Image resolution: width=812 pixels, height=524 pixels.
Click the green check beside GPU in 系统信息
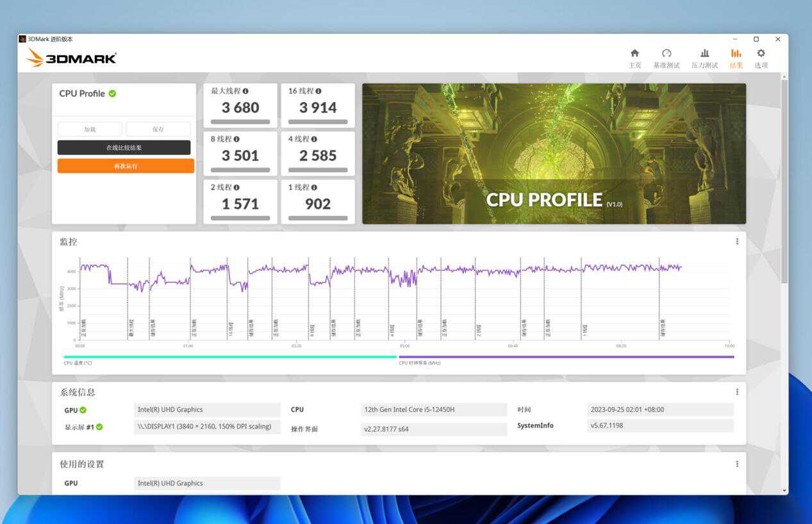[83, 410]
